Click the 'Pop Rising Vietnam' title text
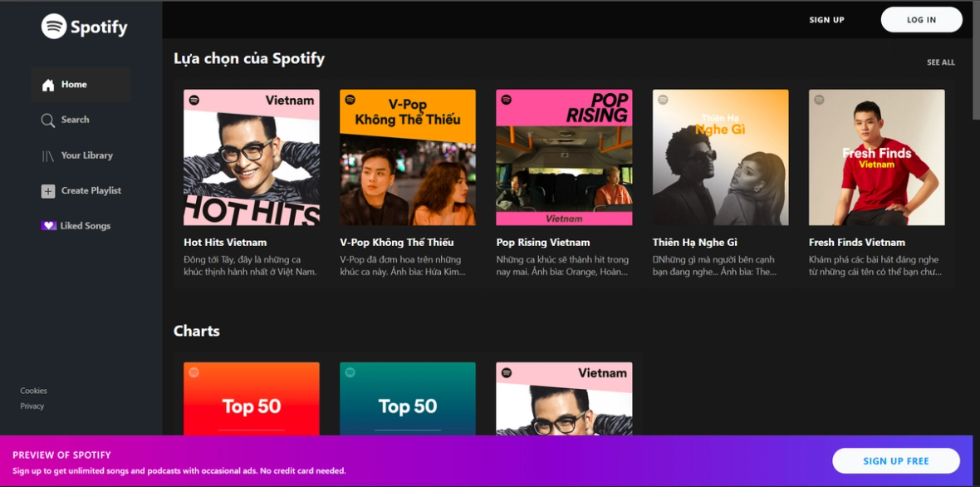980x487 pixels. click(x=543, y=243)
